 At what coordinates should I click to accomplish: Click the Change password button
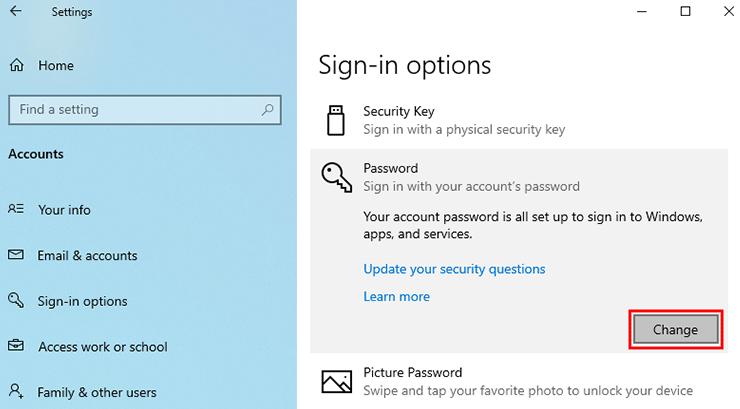tap(675, 330)
